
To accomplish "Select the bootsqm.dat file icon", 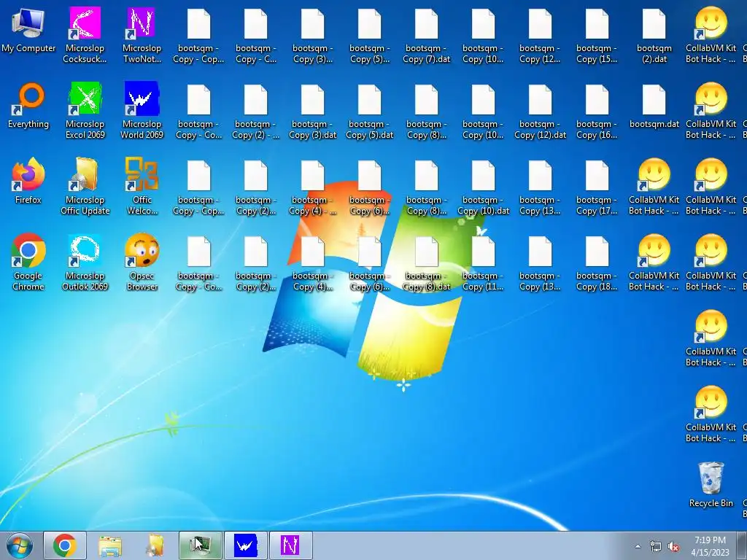I will 654,106.
